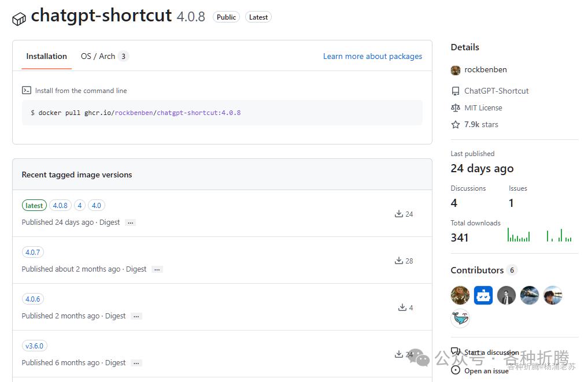Expand the digest ellipsis for version 4.0.6

coord(136,316)
